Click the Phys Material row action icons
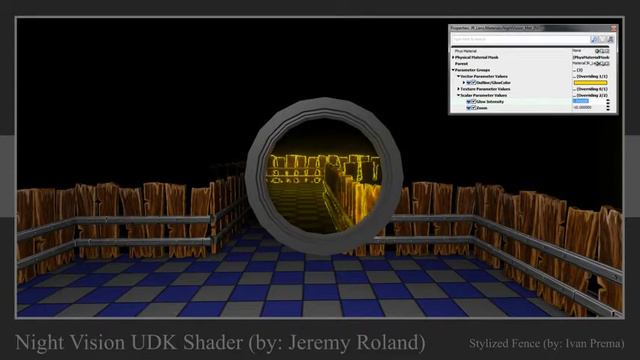 click(x=602, y=51)
